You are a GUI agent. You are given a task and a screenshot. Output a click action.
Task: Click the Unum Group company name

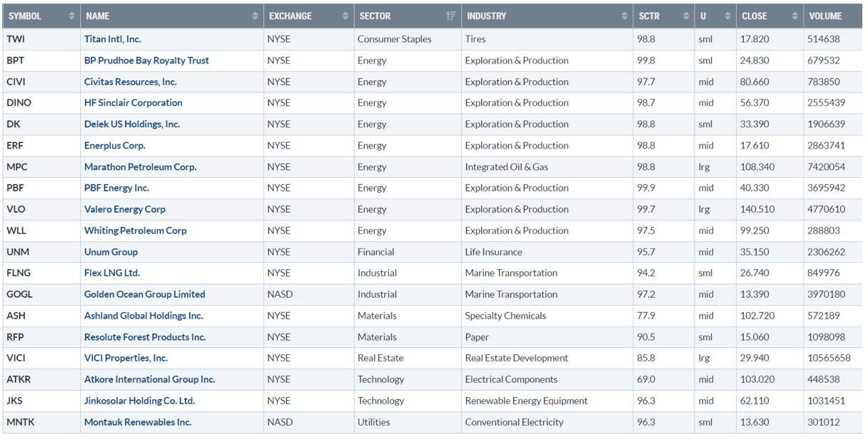tap(111, 252)
